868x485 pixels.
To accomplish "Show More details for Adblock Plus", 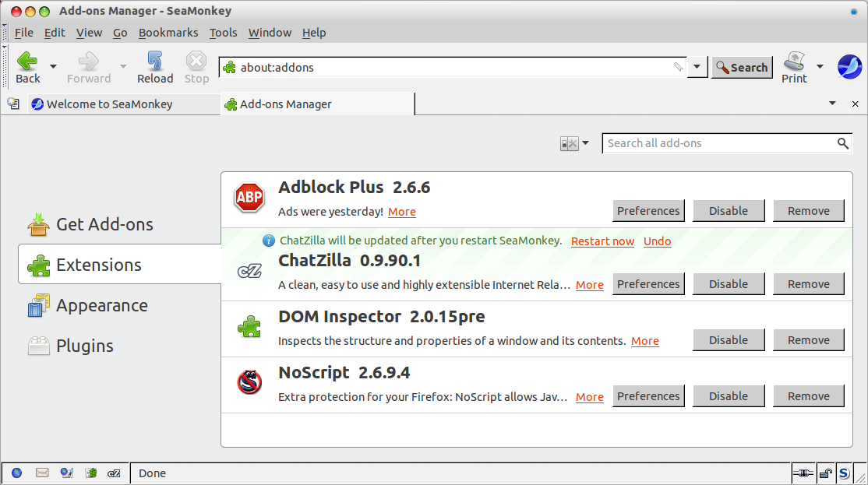I will click(x=402, y=212).
